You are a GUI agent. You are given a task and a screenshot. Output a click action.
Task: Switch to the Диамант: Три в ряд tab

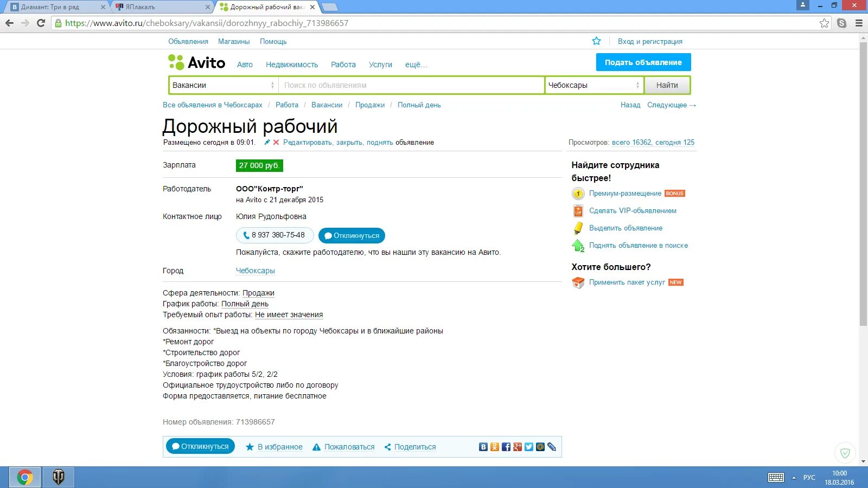pyautogui.click(x=56, y=7)
